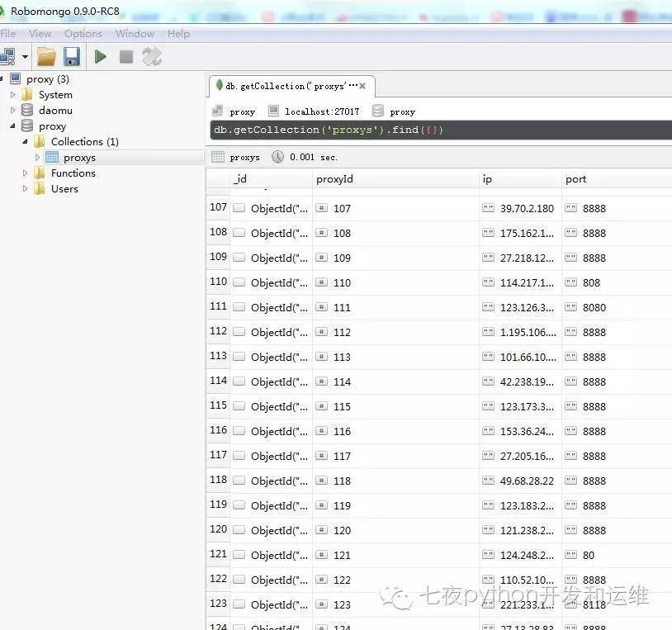The height and width of the screenshot is (630, 672).
Task: Expand the daomu database node
Action: [x=13, y=110]
